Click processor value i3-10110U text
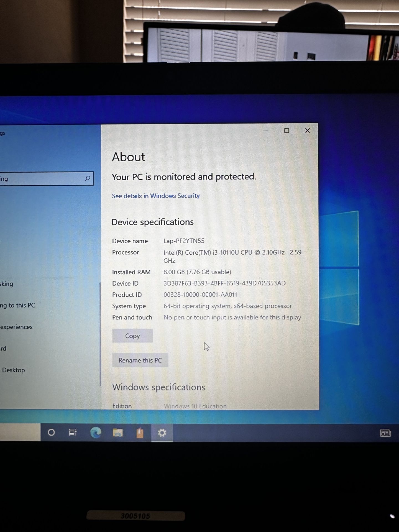Image resolution: width=399 pixels, height=532 pixels. [232, 256]
